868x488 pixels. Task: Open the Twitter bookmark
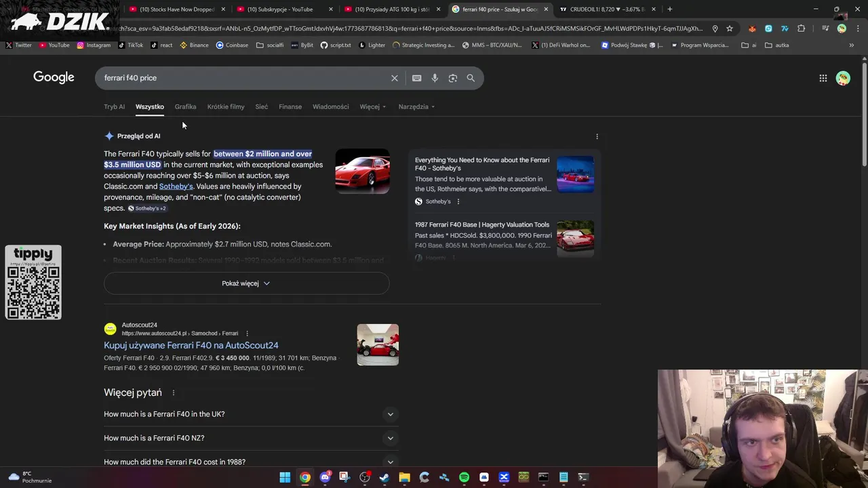pyautogui.click(x=18, y=45)
